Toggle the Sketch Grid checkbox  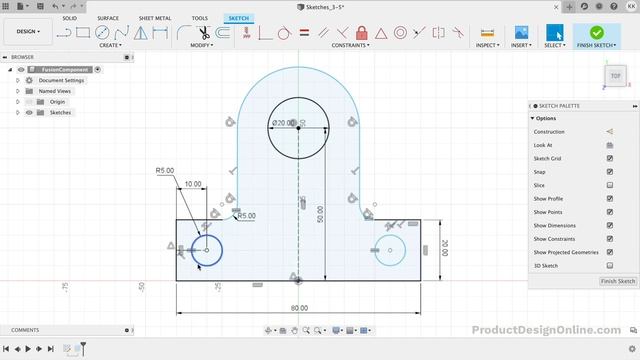[610, 158]
